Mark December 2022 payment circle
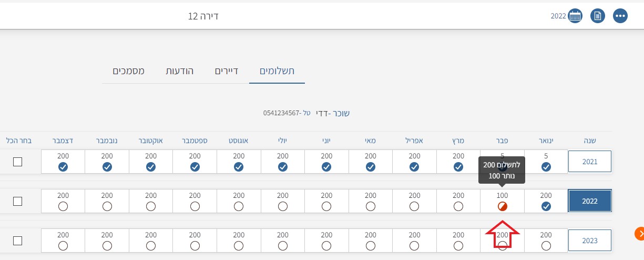 [63, 207]
